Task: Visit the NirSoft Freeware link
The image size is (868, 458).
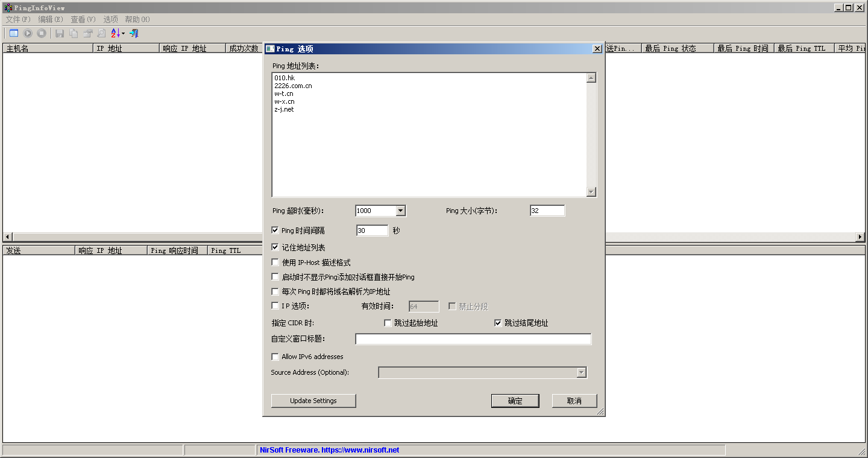Action: 329,450
